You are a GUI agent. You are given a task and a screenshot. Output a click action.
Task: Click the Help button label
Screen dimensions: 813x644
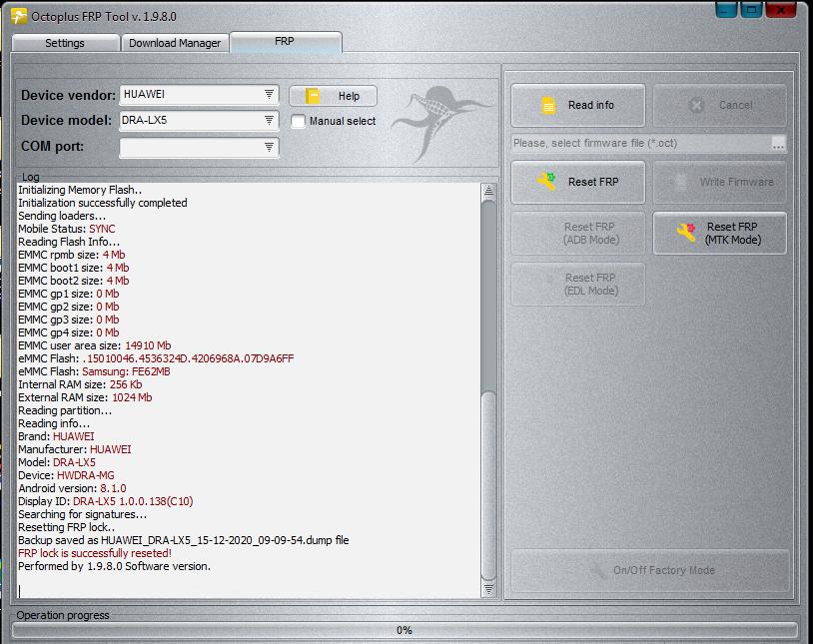point(349,96)
